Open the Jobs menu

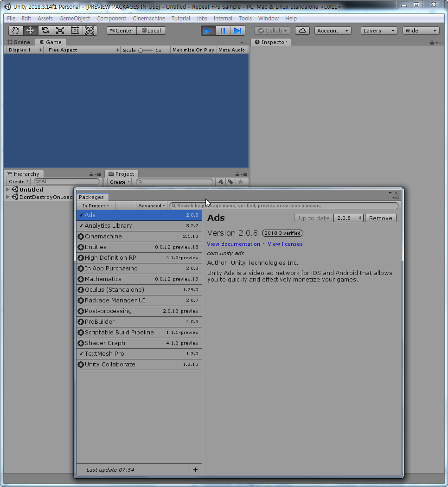(x=201, y=19)
